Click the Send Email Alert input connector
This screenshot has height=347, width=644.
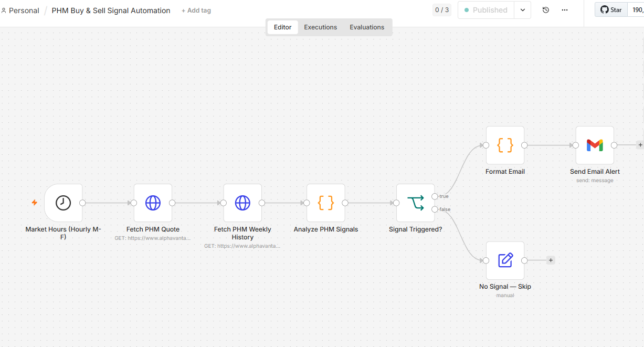(x=576, y=145)
